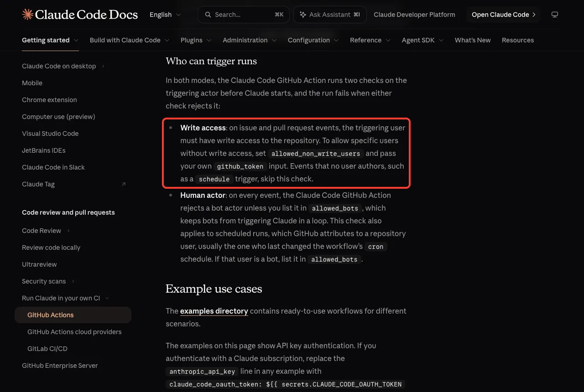Select Ultrareview in the sidebar
The image size is (584, 392).
coord(39,264)
